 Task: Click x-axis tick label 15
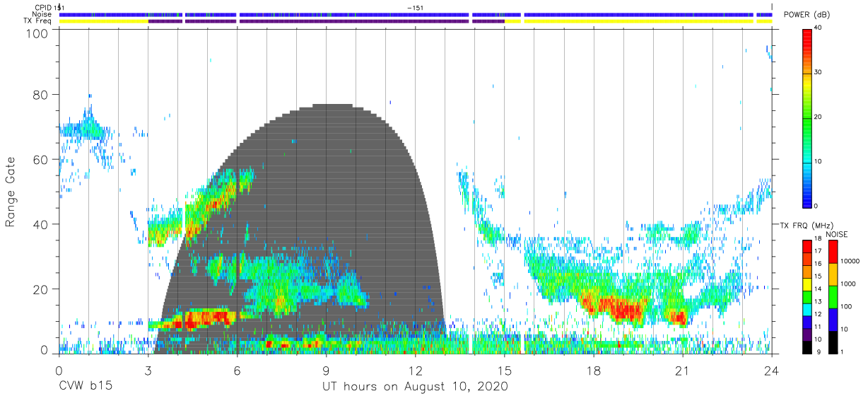click(505, 371)
